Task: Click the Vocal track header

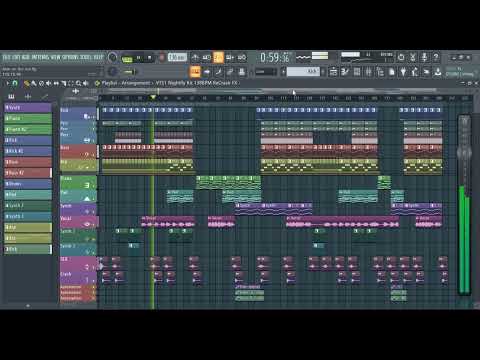Action: pos(79,221)
